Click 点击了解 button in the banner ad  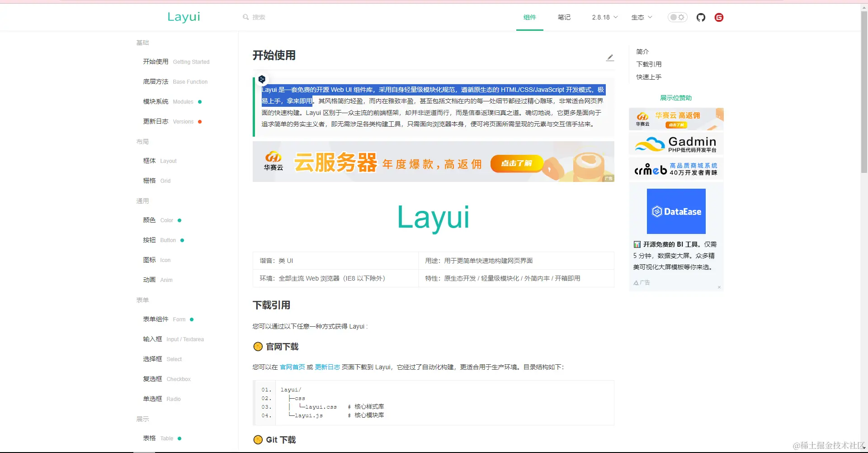coord(516,163)
